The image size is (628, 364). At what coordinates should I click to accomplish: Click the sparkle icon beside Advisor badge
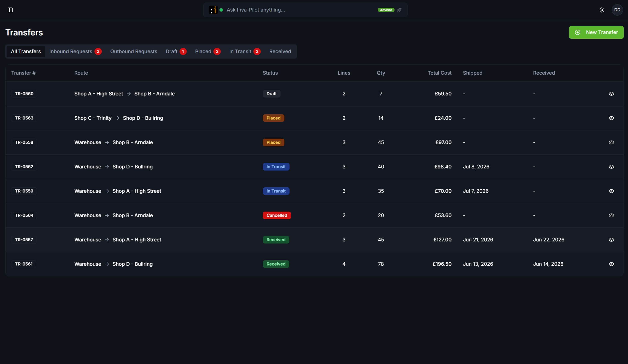coord(399,10)
